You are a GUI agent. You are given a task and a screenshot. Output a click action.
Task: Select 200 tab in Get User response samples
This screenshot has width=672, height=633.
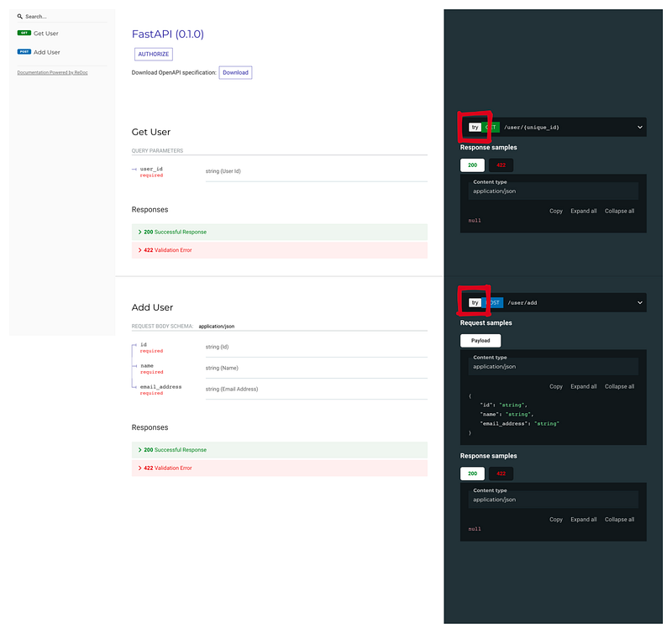pos(472,165)
